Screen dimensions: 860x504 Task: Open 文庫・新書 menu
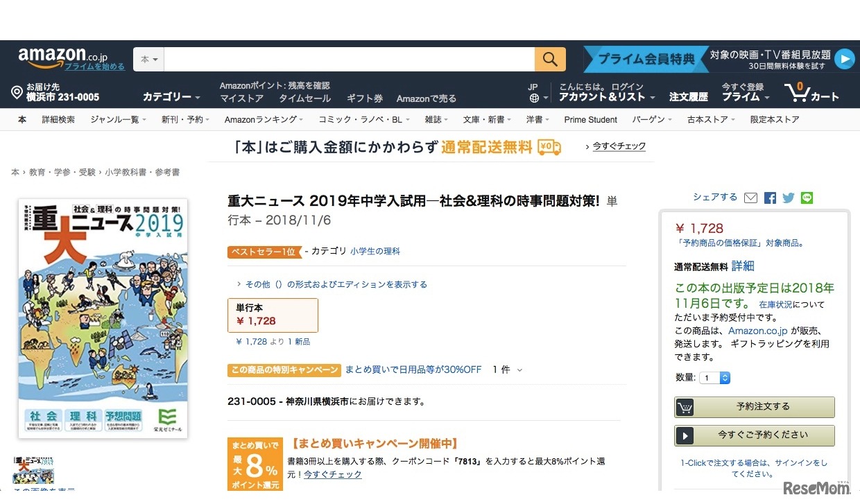(x=488, y=120)
